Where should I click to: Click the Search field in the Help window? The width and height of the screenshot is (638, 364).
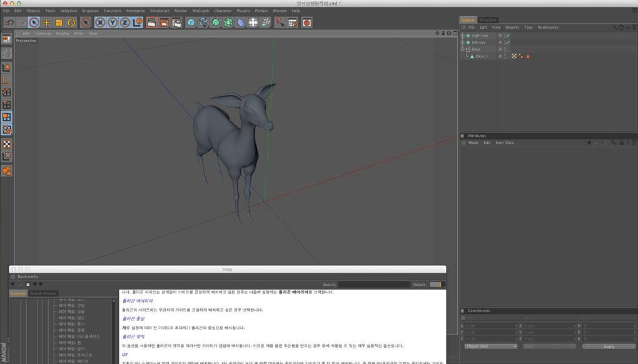(374, 285)
